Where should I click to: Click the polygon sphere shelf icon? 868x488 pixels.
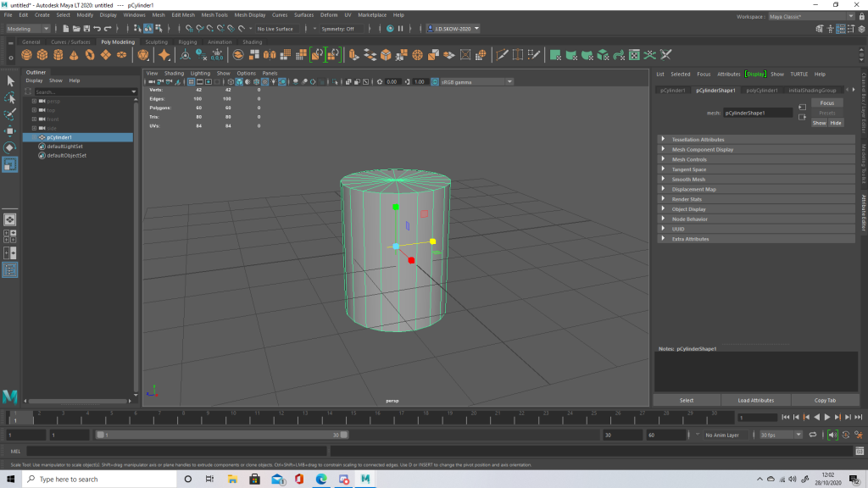point(26,55)
